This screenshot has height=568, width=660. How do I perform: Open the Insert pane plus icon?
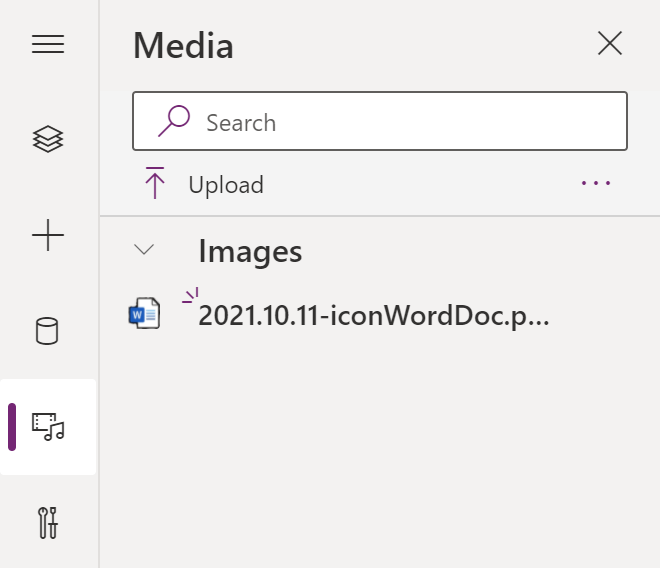coord(48,236)
